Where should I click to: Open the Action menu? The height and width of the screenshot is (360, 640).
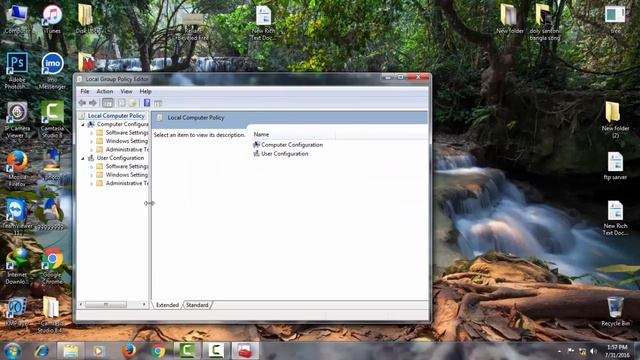click(x=104, y=91)
